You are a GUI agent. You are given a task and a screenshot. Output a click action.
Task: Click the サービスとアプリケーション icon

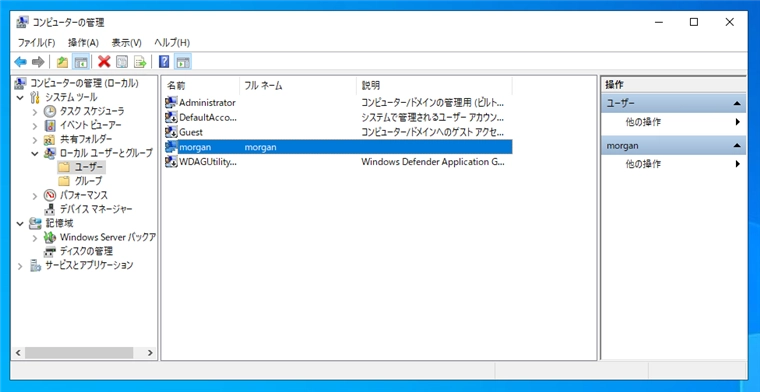(35, 265)
